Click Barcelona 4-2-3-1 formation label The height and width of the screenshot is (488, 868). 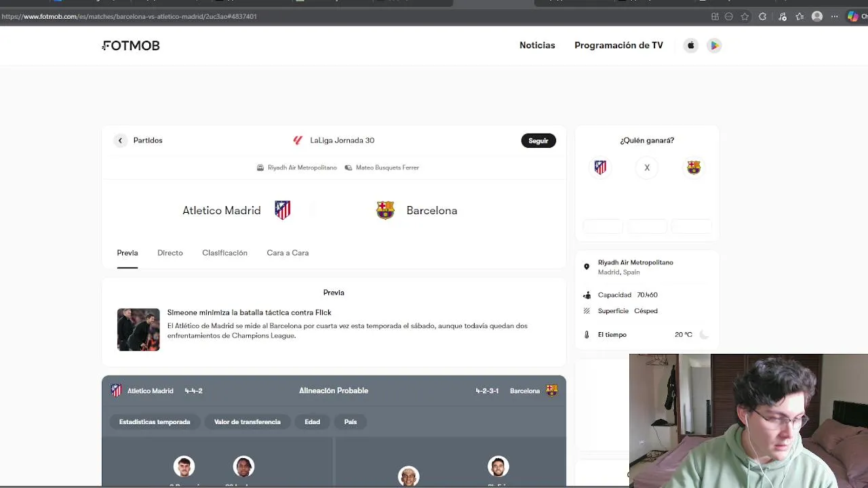[487, 390]
